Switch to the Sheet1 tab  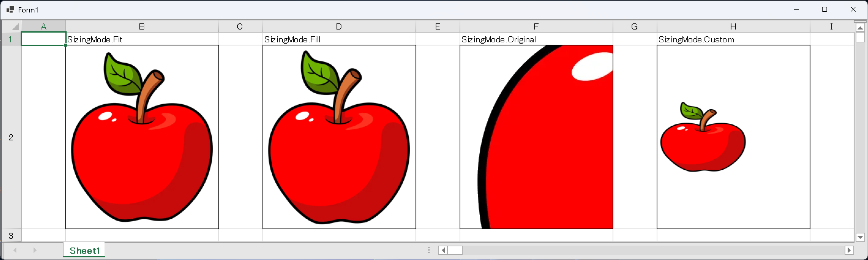coord(84,250)
